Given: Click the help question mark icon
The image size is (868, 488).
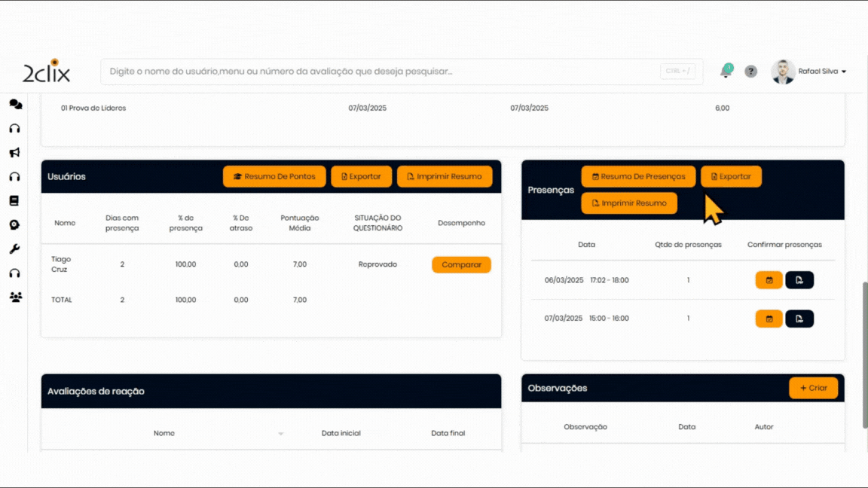Looking at the screenshot, I should point(750,72).
